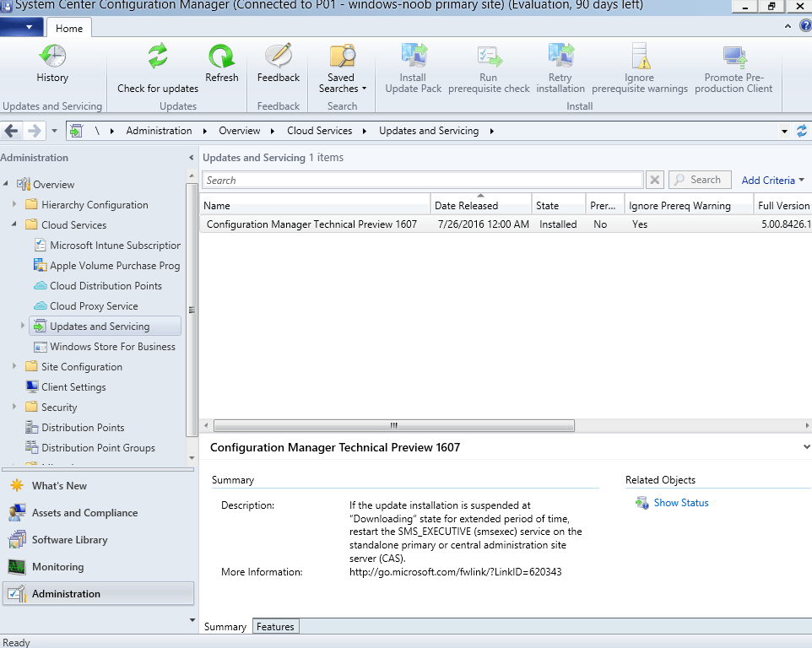This screenshot has height=648, width=812.
Task: Click Promote Pre-production Client icon
Action: pos(734,57)
